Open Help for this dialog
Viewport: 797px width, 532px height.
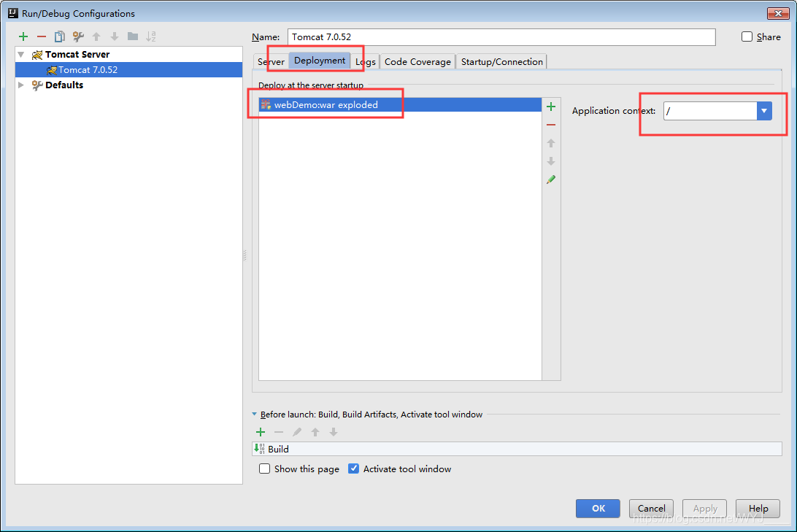click(x=758, y=508)
